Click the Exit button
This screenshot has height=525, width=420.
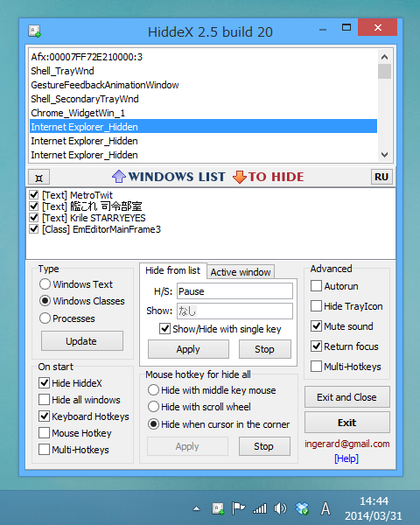[x=347, y=423]
